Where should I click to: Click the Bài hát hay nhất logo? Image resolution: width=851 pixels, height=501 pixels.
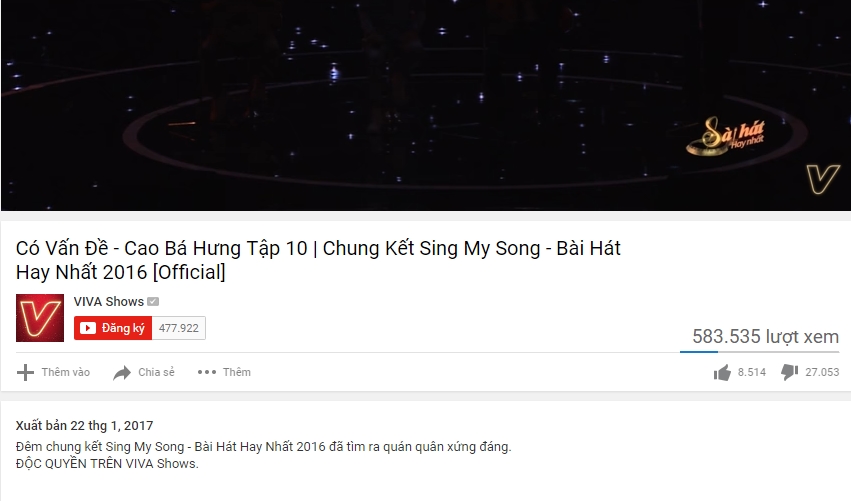point(726,136)
